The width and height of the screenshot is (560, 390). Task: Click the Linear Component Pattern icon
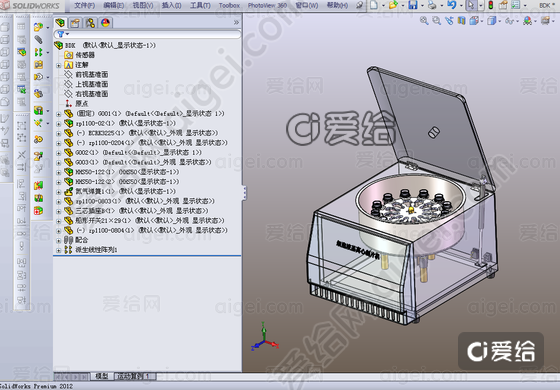[x=38, y=52]
